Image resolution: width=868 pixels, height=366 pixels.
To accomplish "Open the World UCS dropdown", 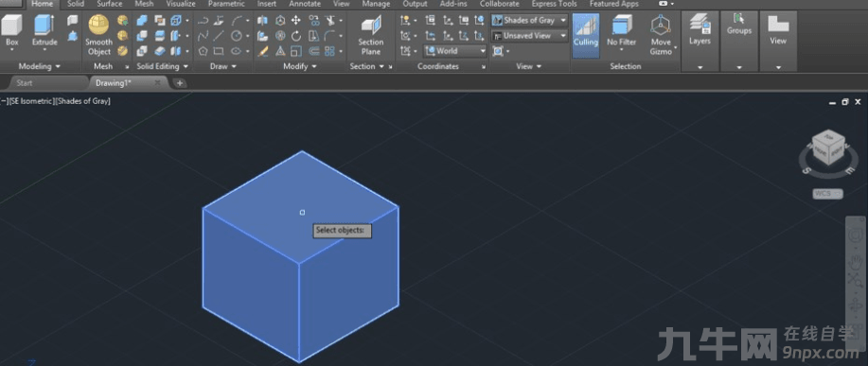I will [455, 51].
